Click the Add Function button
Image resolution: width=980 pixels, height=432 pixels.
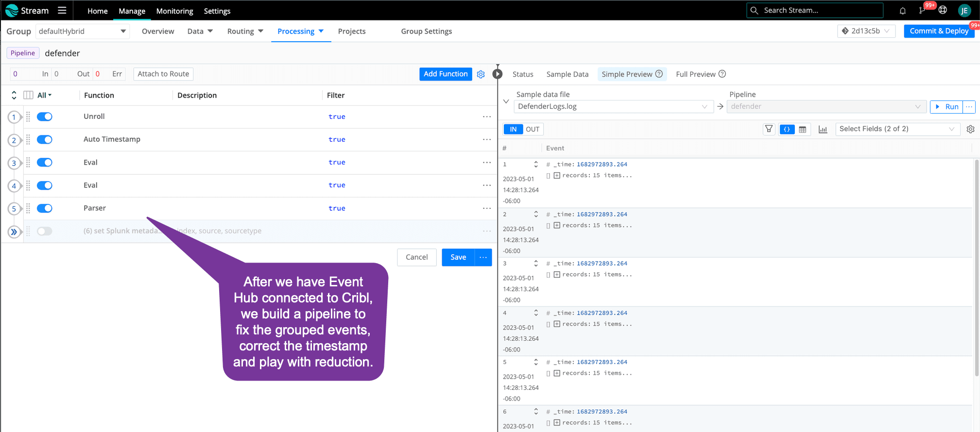(445, 74)
